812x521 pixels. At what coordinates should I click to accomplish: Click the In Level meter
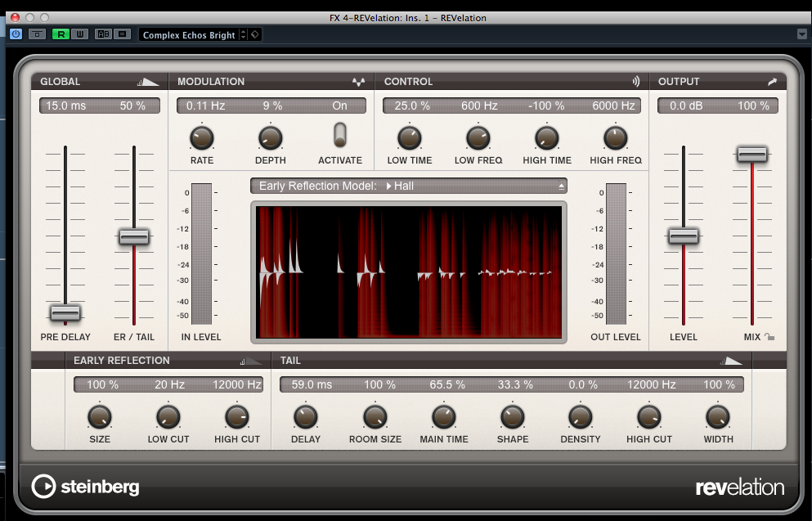(x=201, y=254)
